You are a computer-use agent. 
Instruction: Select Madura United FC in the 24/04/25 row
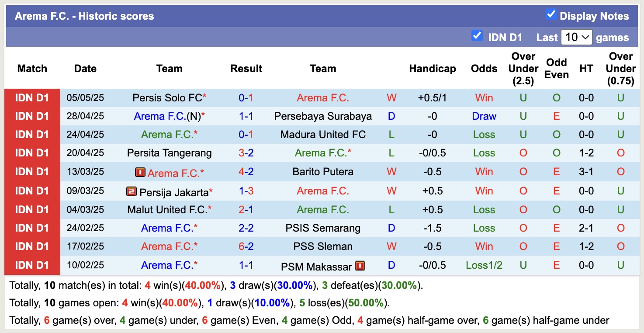coord(323,135)
